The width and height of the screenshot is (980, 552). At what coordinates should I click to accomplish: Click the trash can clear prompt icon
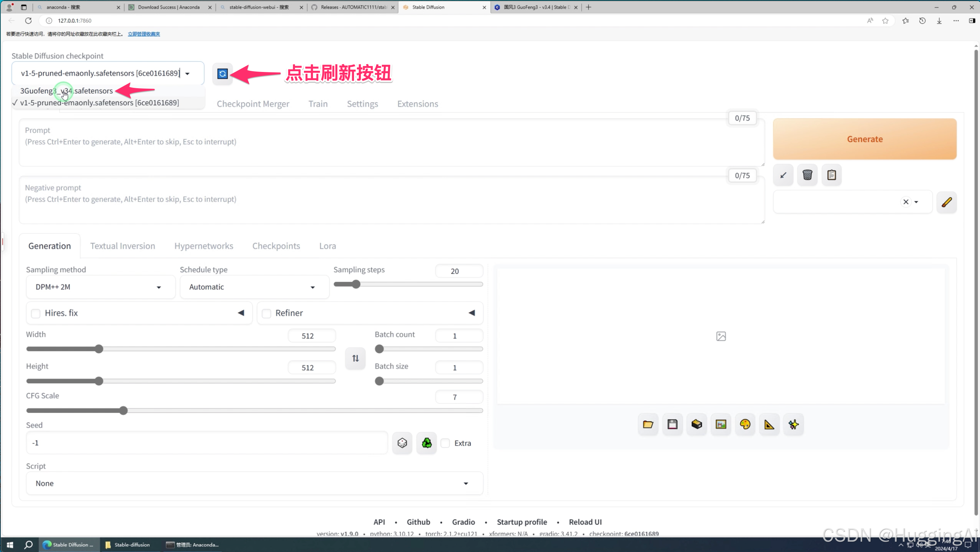(x=807, y=175)
